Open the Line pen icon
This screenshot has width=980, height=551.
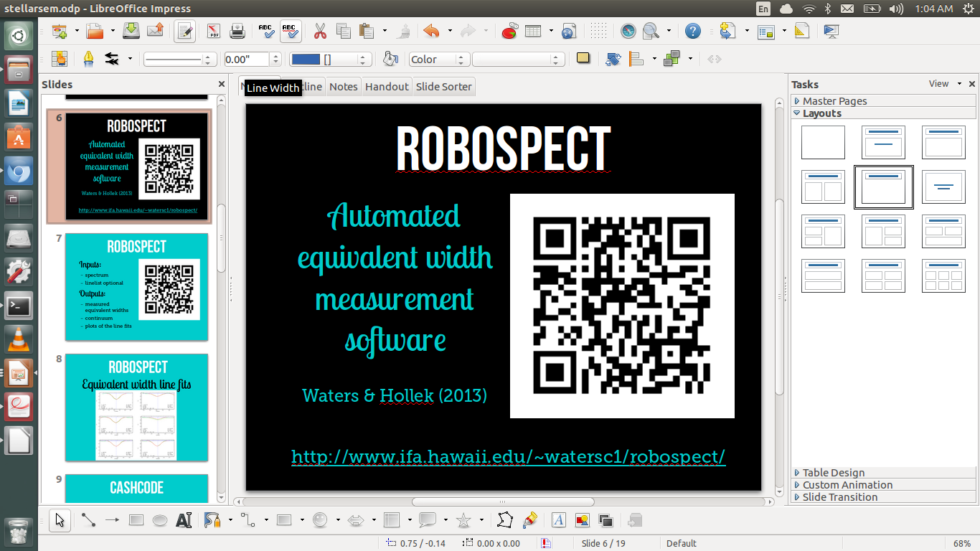click(x=88, y=59)
